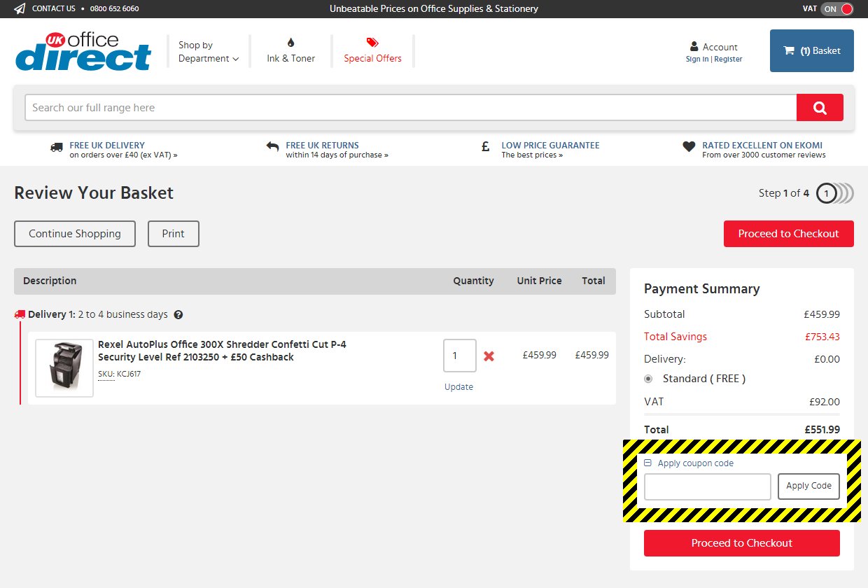
Task: Focus the Search our full range field
Action: pyautogui.click(x=411, y=107)
